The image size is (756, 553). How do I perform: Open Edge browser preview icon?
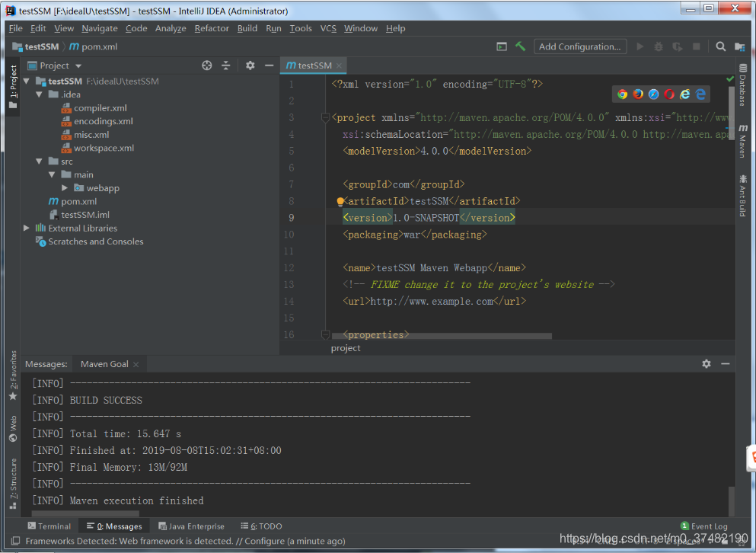[700, 94]
